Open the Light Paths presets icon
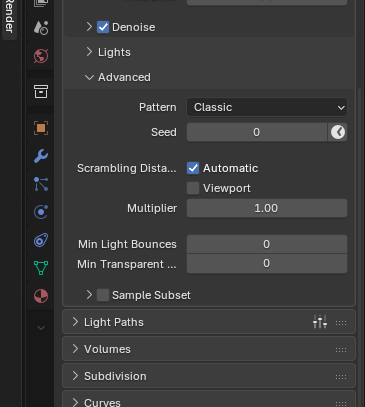 tap(320, 322)
